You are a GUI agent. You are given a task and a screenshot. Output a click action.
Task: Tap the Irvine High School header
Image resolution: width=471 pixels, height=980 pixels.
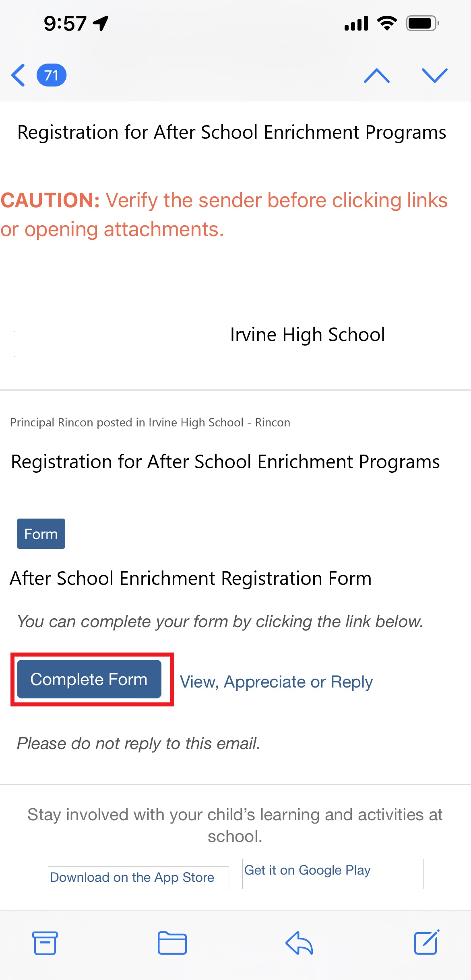(307, 335)
